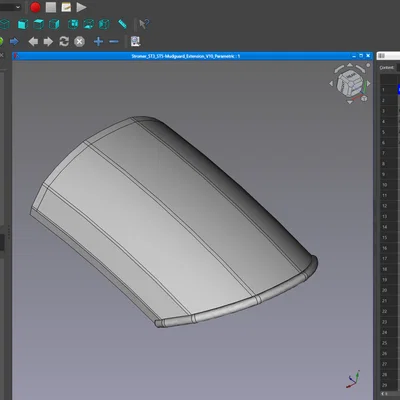Screen dimensions: 400x400
Task: Zoom out with the blue minus
Action: pyautogui.click(x=114, y=42)
